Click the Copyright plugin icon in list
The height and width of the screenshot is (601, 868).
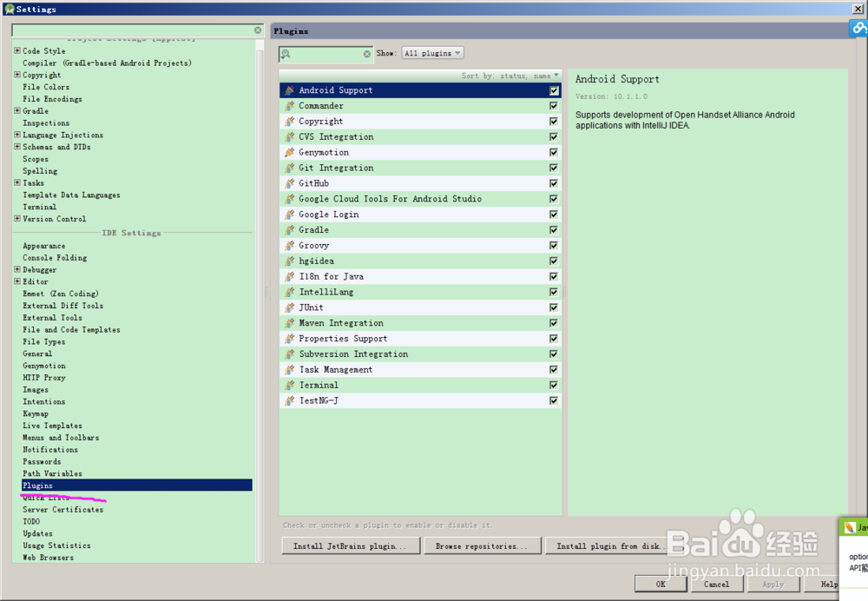[289, 122]
